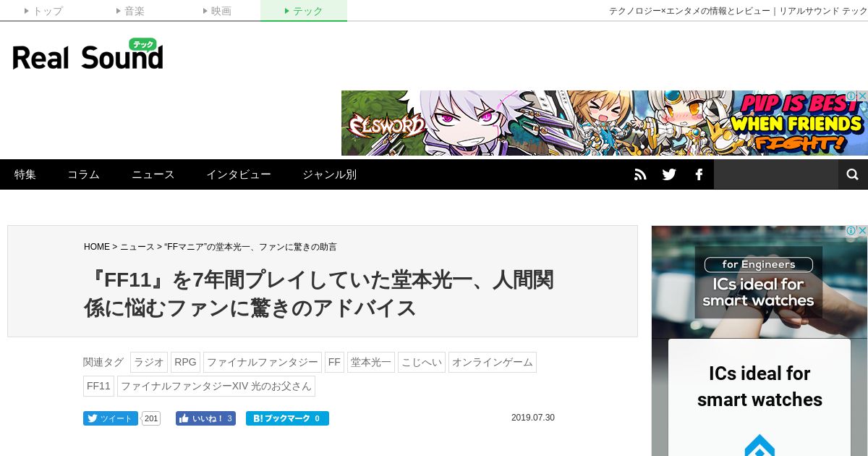Image resolution: width=868 pixels, height=456 pixels.
Task: Click the ラジオ tag
Action: [x=149, y=362]
